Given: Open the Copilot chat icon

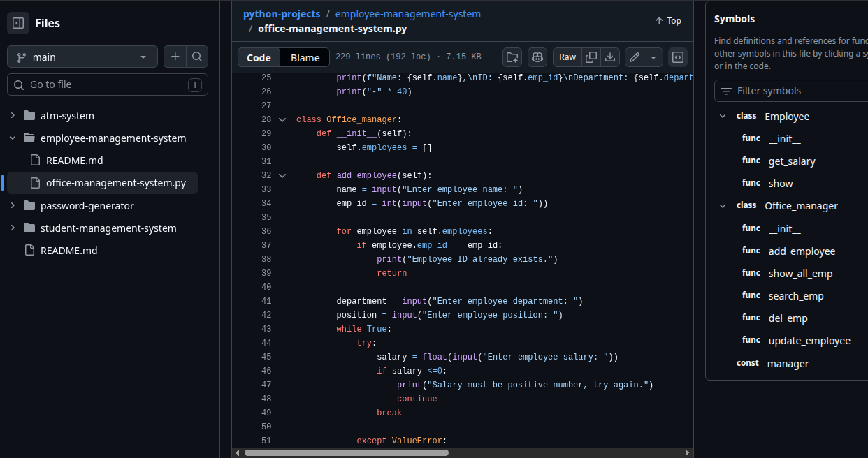Looking at the screenshot, I should pos(537,57).
